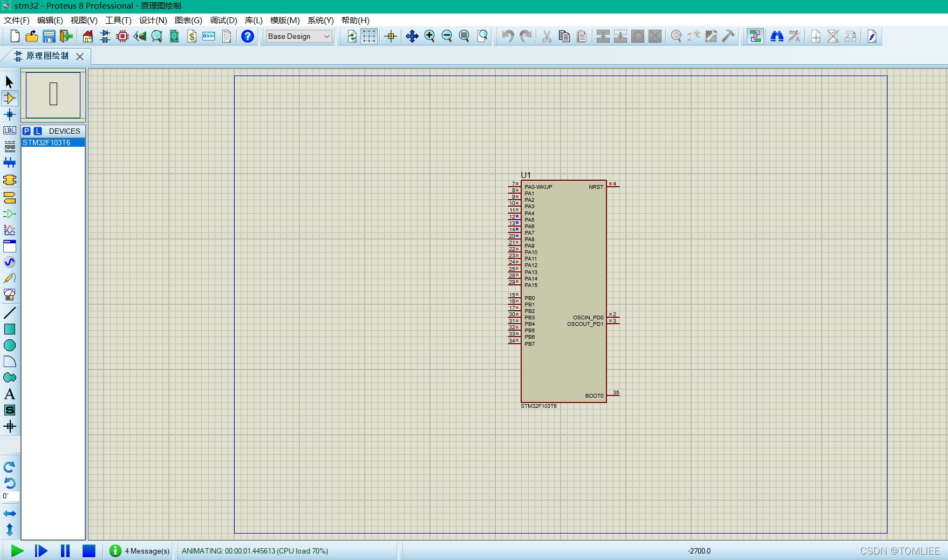This screenshot has height=560, width=948.
Task: Select the 2D box rectangle tool
Action: click(10, 329)
